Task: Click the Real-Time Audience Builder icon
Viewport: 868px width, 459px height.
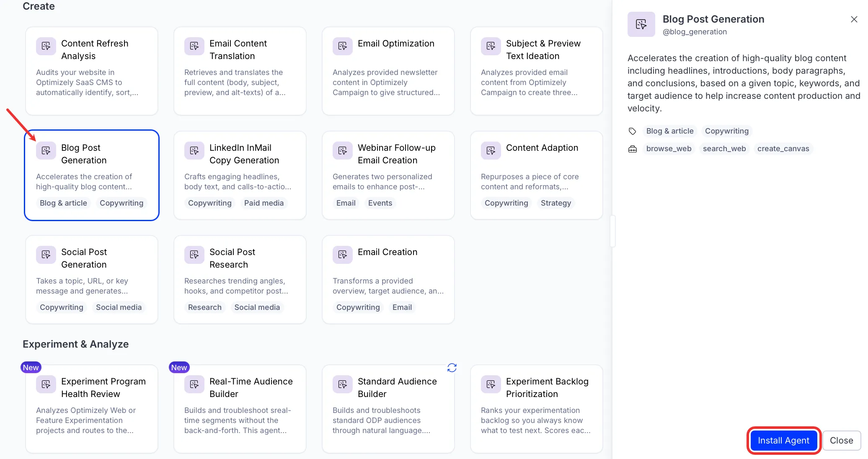Action: point(194,384)
